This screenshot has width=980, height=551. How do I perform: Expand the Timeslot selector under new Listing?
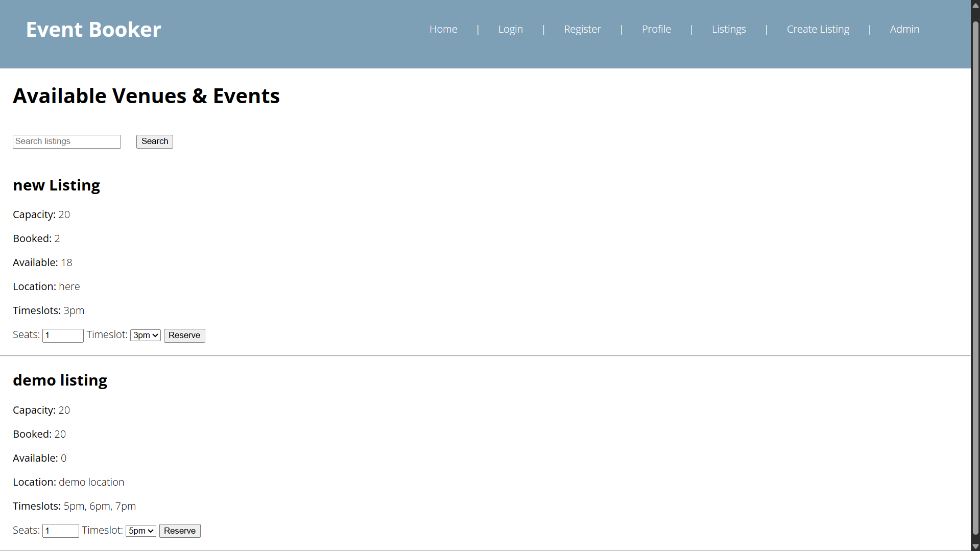[x=145, y=335]
